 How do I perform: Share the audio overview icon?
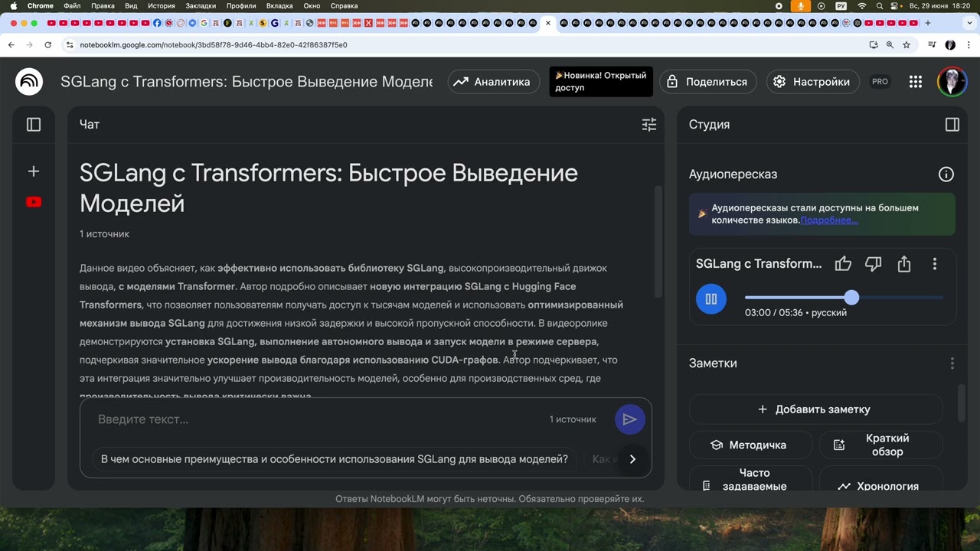(x=904, y=264)
